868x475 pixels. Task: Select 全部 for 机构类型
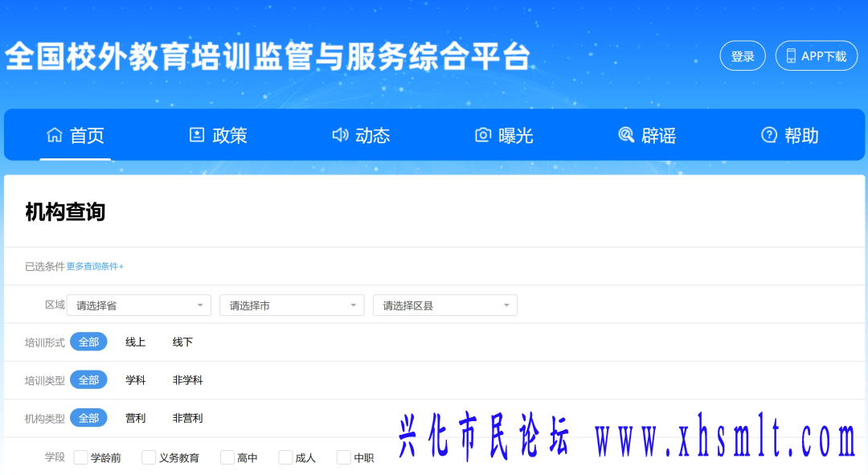[x=88, y=418]
